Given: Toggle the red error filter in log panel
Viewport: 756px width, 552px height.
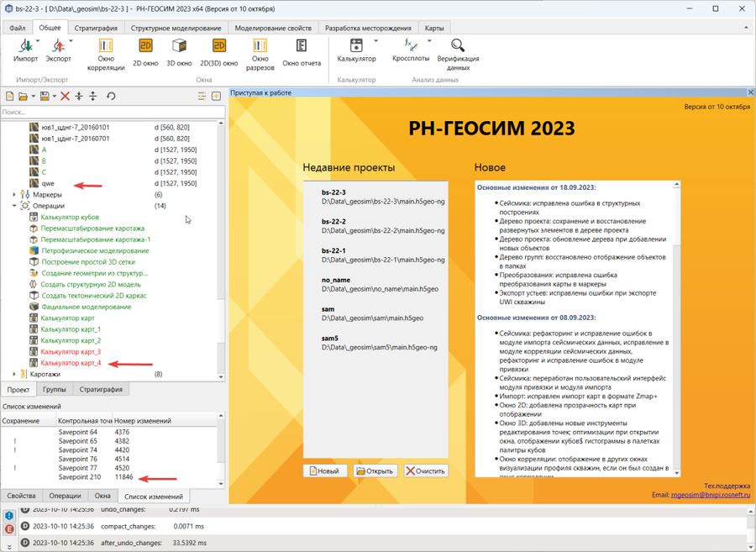Looking at the screenshot, I should point(9,529).
